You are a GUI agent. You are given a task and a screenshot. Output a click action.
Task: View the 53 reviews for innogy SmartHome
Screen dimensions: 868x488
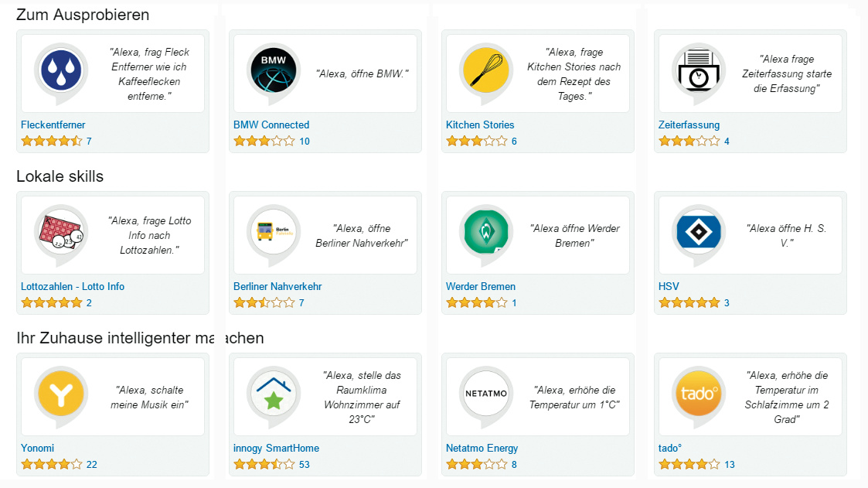coord(304,465)
